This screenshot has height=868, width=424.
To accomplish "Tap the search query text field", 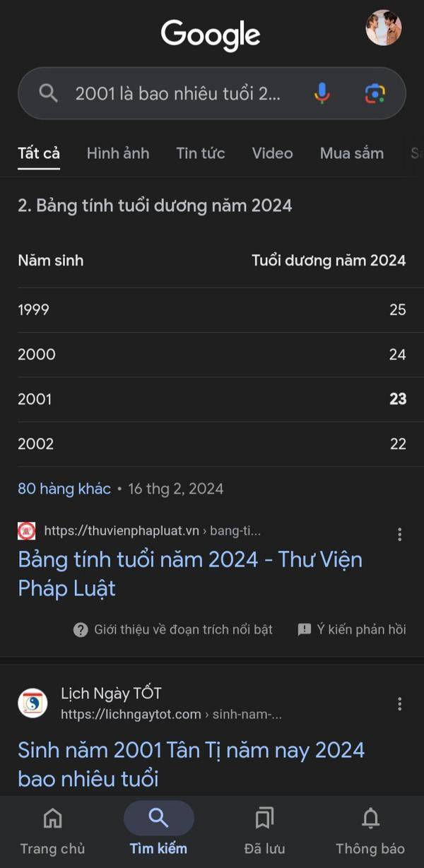I will pos(178,93).
